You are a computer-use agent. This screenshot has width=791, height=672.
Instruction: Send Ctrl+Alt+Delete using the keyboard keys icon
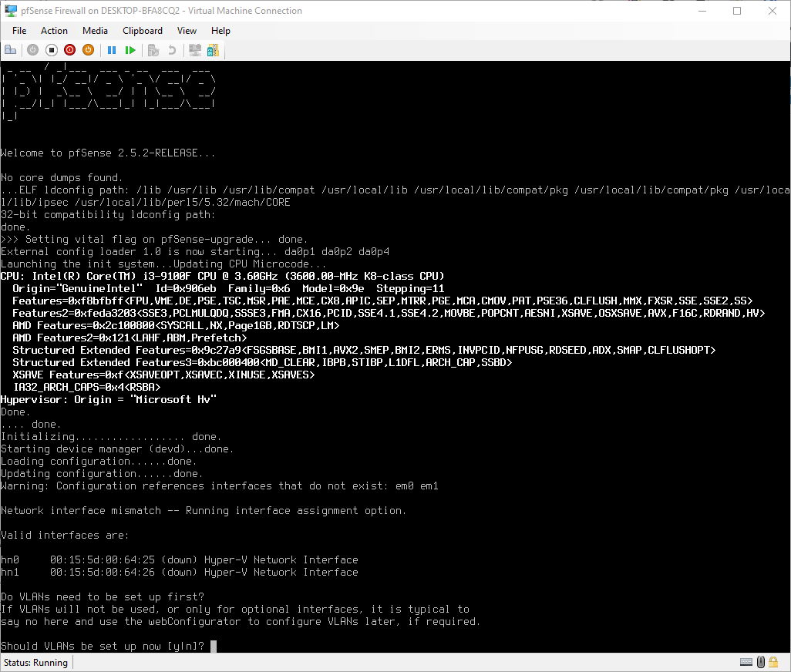click(11, 50)
